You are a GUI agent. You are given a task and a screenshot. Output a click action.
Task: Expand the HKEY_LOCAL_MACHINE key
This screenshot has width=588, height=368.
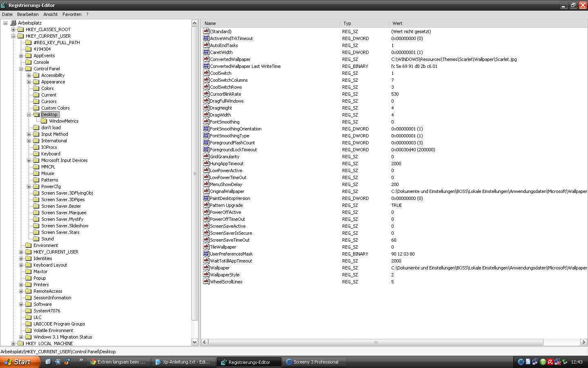click(13, 343)
